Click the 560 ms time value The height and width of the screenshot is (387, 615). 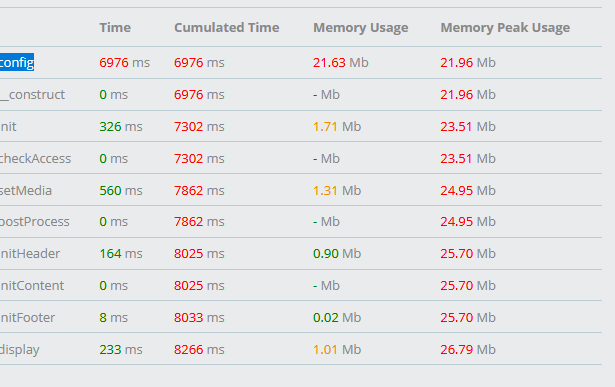[x=121, y=191]
